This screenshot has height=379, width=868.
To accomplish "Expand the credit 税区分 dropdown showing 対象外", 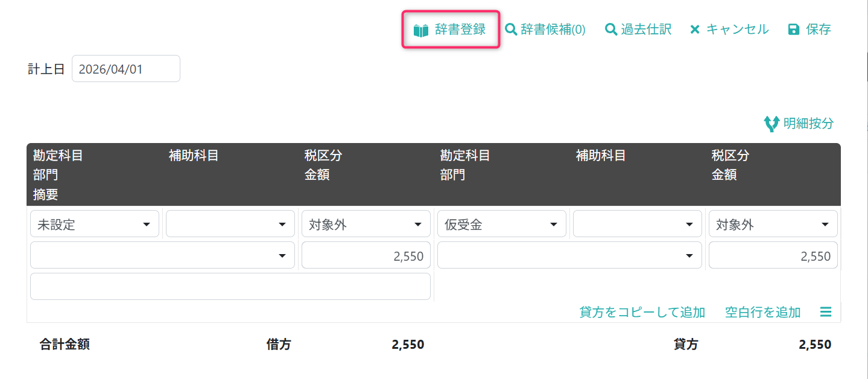I will click(x=773, y=224).
